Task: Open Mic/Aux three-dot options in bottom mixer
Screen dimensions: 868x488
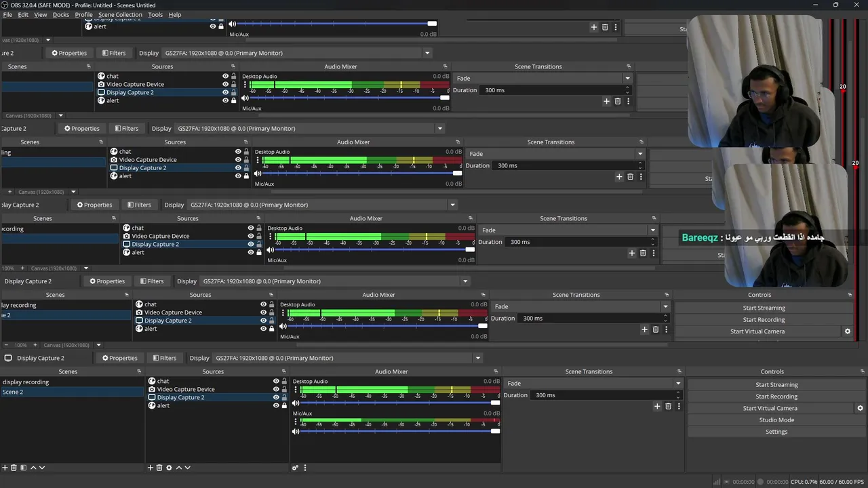Action: 295,422
